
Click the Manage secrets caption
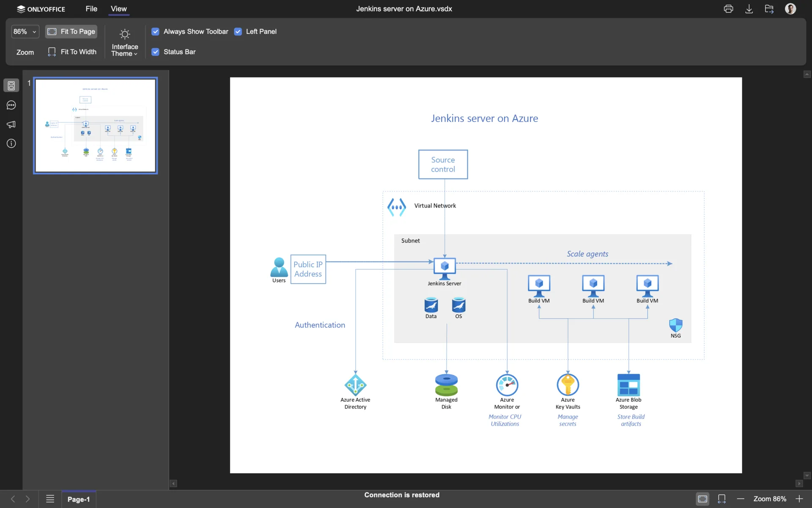[x=568, y=420]
